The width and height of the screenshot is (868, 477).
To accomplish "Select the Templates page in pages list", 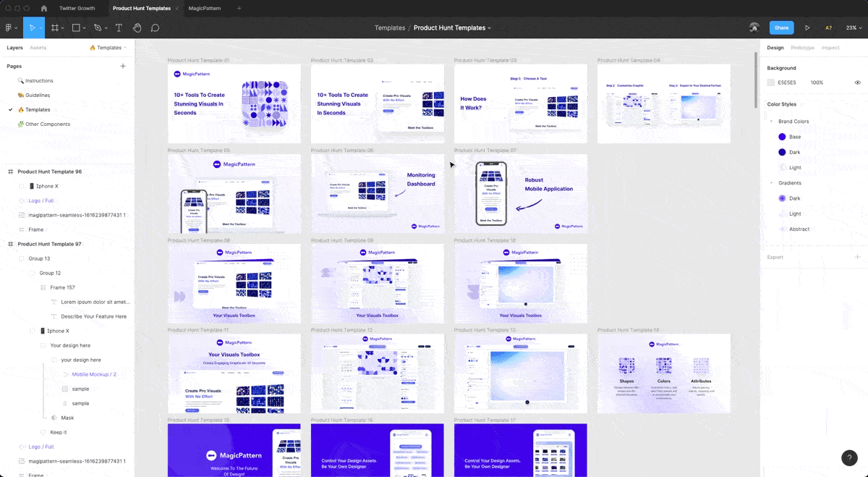I will pyautogui.click(x=38, y=109).
